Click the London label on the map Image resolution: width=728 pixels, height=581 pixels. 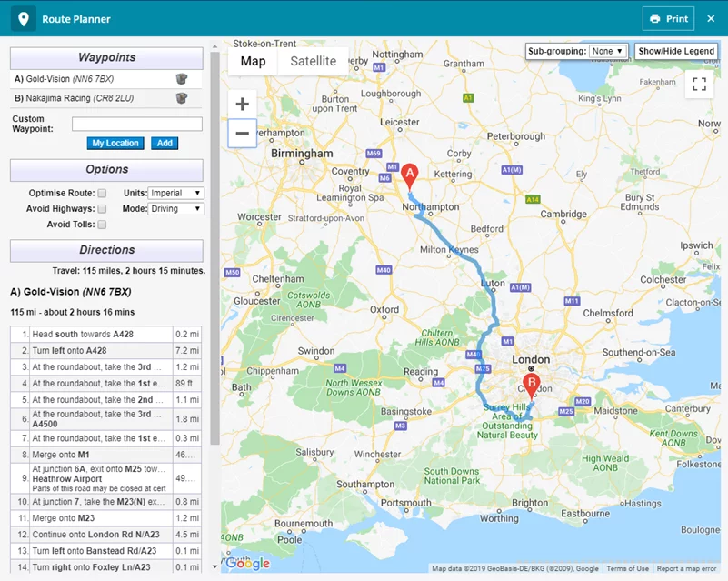pyautogui.click(x=531, y=359)
